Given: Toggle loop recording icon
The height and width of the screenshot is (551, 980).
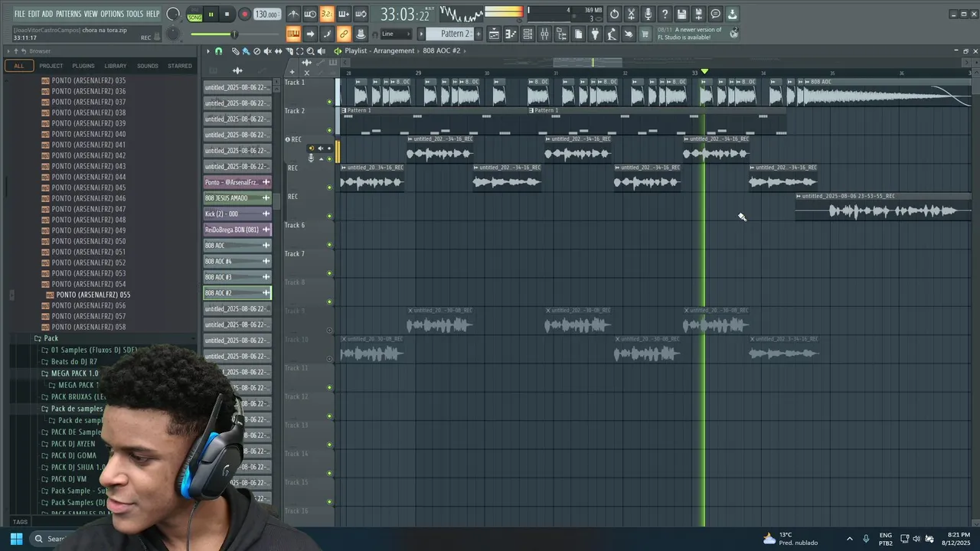Looking at the screenshot, I should [x=361, y=14].
